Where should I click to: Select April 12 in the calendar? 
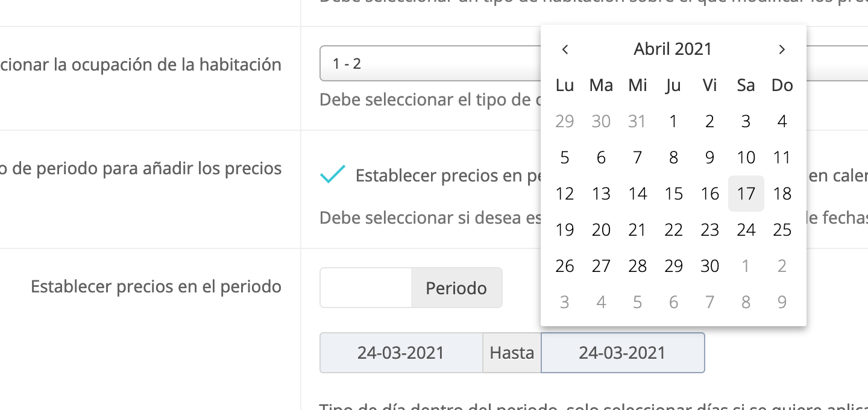(565, 194)
